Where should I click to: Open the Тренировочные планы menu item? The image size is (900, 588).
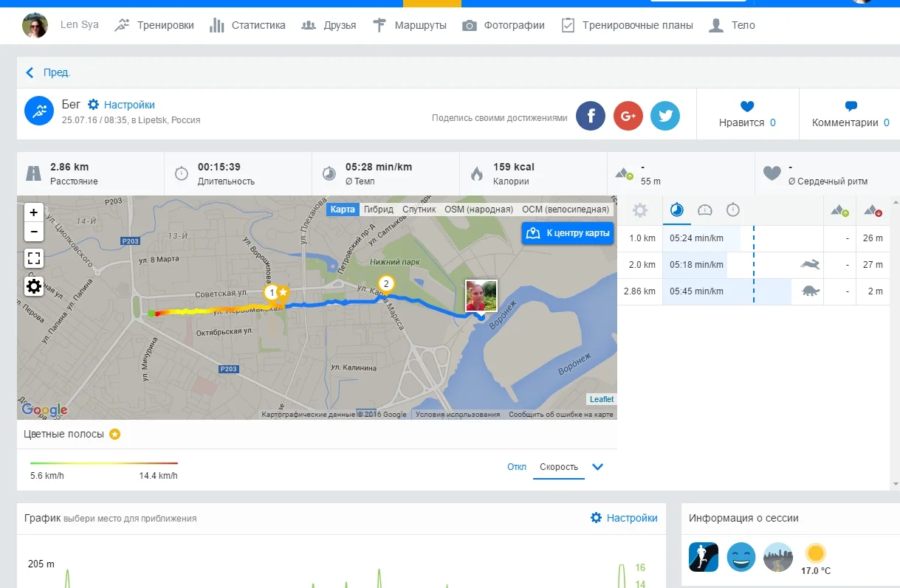(628, 25)
